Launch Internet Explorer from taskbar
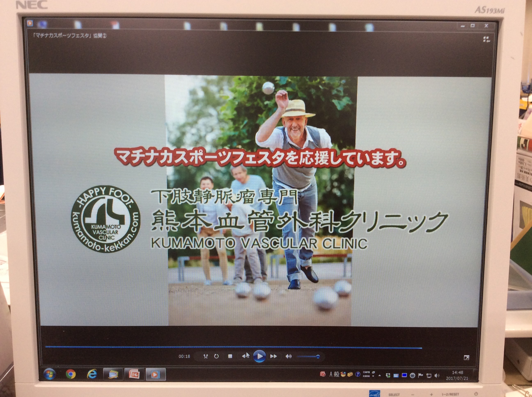 click(x=92, y=374)
